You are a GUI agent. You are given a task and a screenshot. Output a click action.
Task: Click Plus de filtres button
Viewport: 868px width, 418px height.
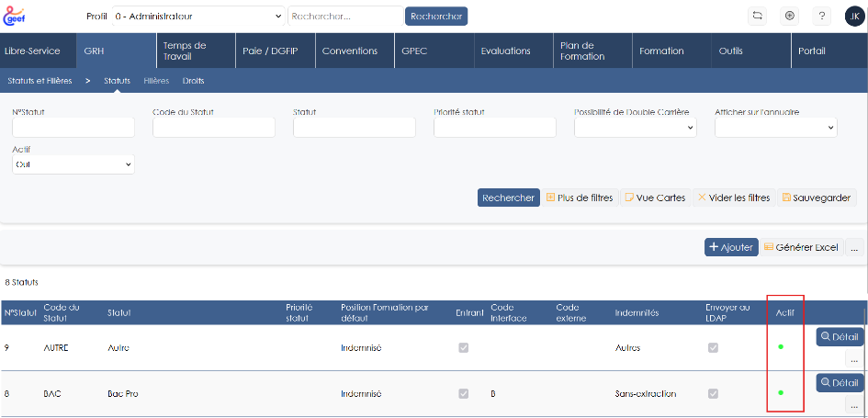[580, 198]
